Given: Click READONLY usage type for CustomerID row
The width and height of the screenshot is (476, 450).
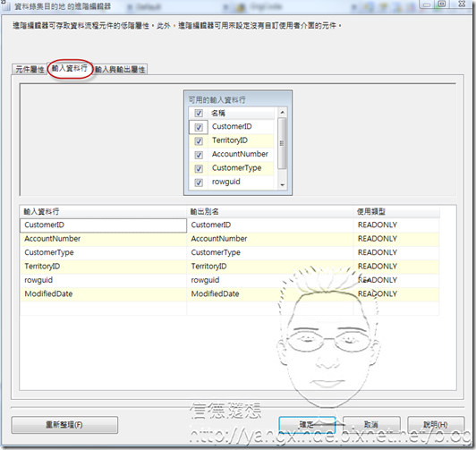Looking at the screenshot, I should pyautogui.click(x=396, y=225).
